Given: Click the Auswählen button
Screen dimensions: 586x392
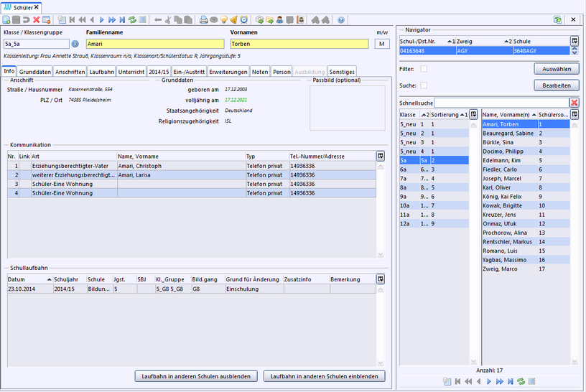Looking at the screenshot, I should (x=556, y=70).
